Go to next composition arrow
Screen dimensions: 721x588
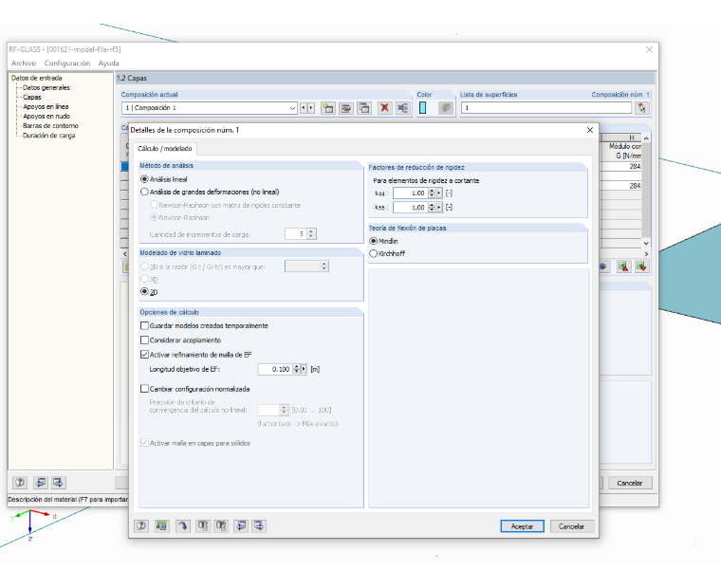pyautogui.click(x=311, y=108)
